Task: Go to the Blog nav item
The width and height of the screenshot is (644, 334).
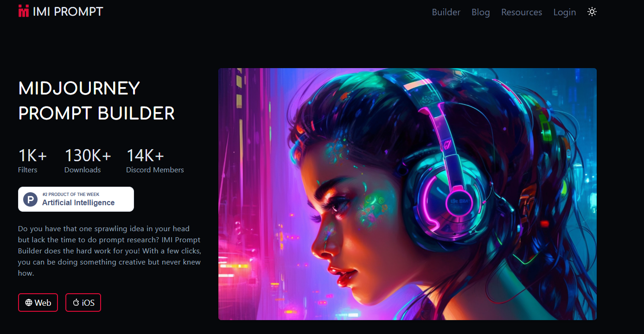Action: coord(481,13)
